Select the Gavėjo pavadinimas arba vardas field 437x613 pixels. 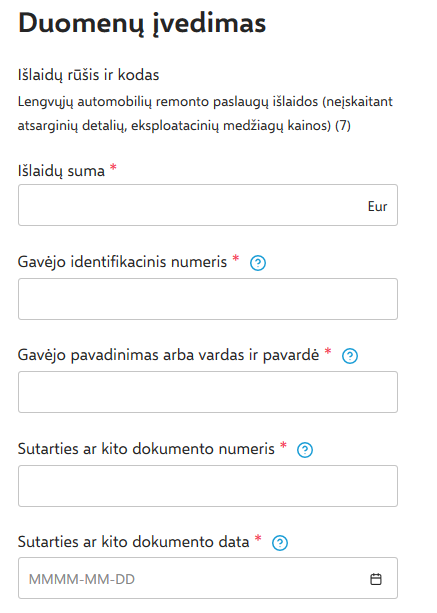(208, 392)
